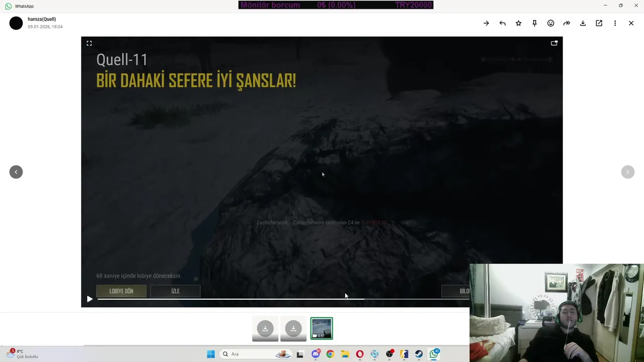Play the video
This screenshot has height=362, width=644.
click(x=90, y=299)
